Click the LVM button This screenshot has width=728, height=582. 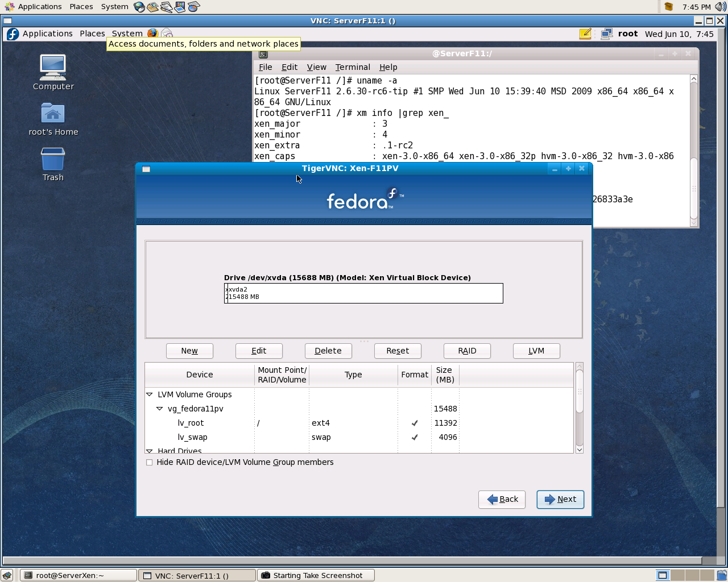tap(536, 351)
